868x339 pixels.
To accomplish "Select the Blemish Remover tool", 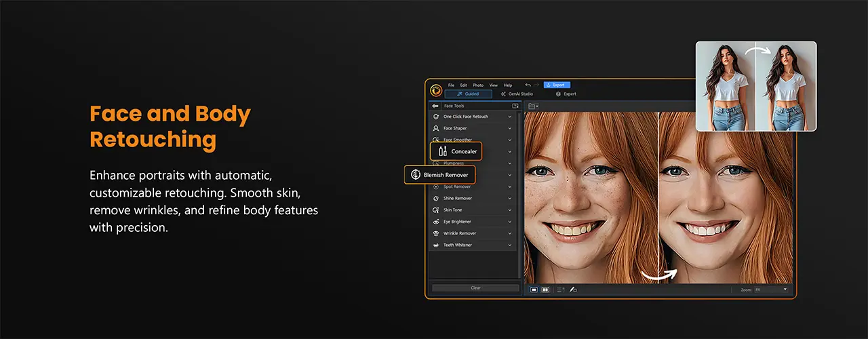I will pyautogui.click(x=440, y=175).
